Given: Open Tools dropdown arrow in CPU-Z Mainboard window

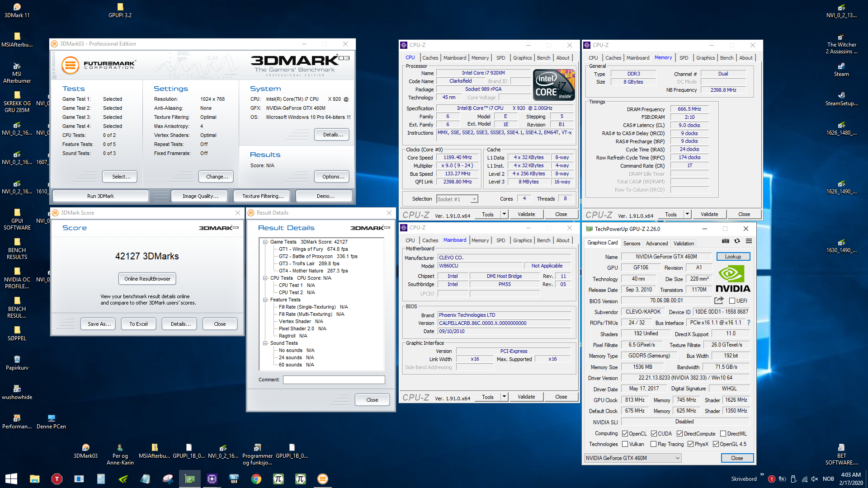Looking at the screenshot, I should click(504, 397).
